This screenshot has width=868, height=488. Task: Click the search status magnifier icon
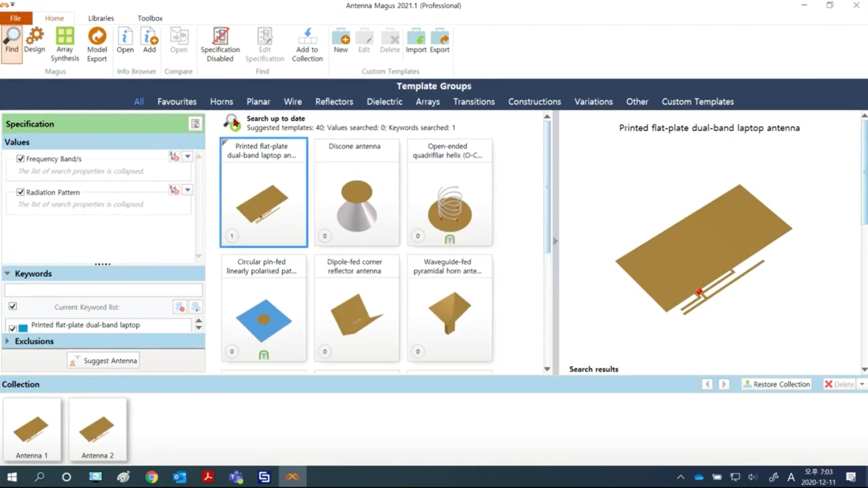231,122
